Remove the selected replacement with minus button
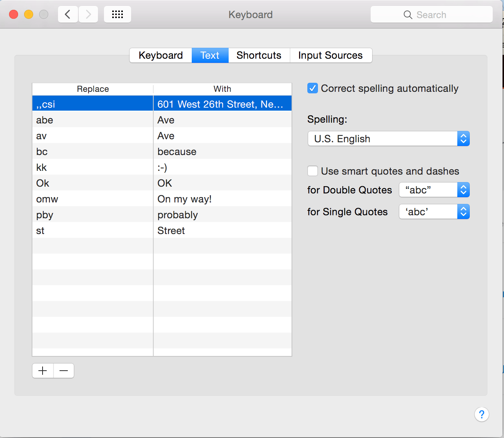The image size is (504, 438). click(64, 371)
